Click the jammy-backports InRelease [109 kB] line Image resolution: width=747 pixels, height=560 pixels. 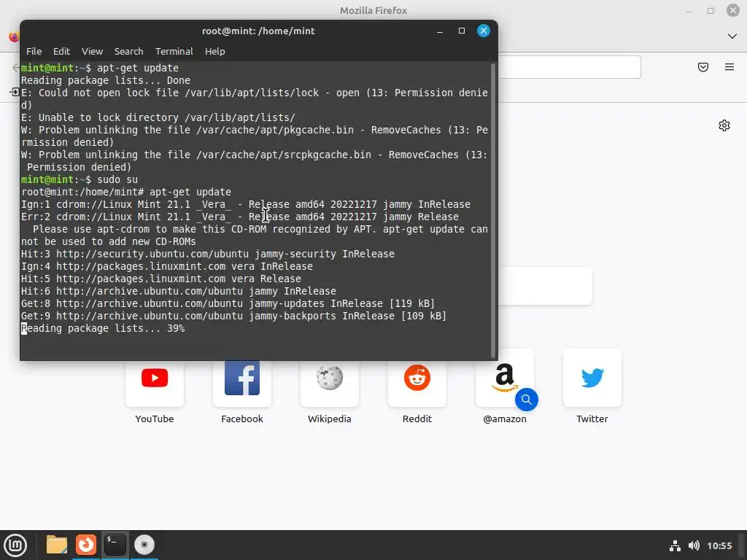point(233,316)
